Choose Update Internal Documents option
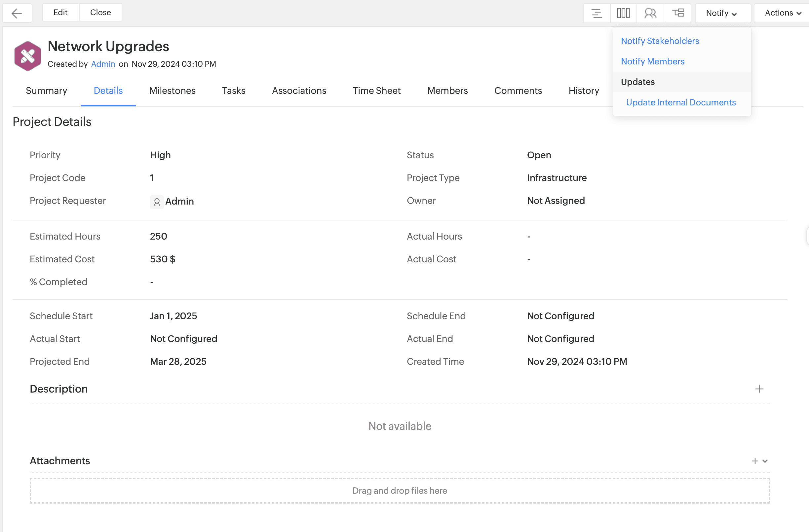Viewport: 809px width, 532px height. [680, 102]
